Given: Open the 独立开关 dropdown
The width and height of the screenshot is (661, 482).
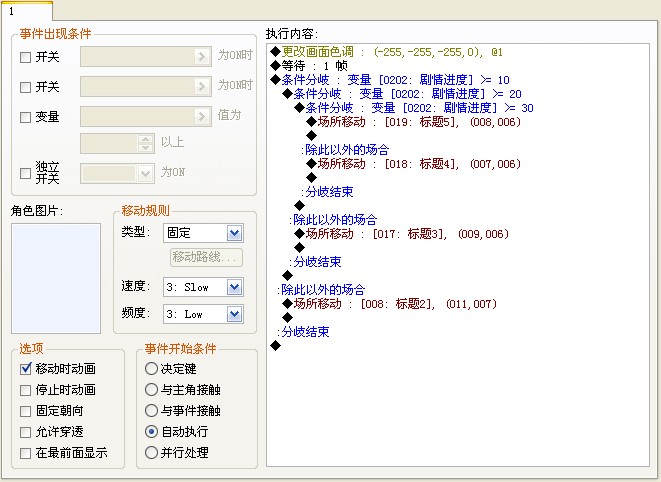Looking at the screenshot, I should click(145, 173).
